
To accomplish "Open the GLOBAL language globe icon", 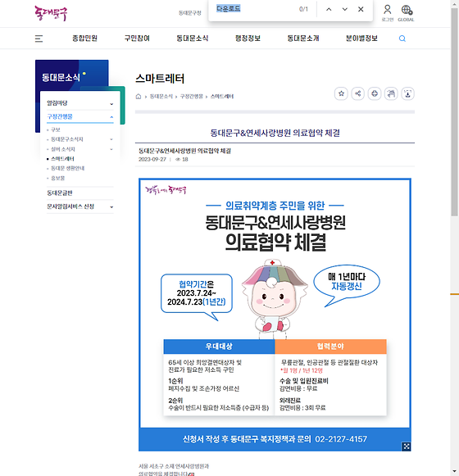I will [x=407, y=13].
